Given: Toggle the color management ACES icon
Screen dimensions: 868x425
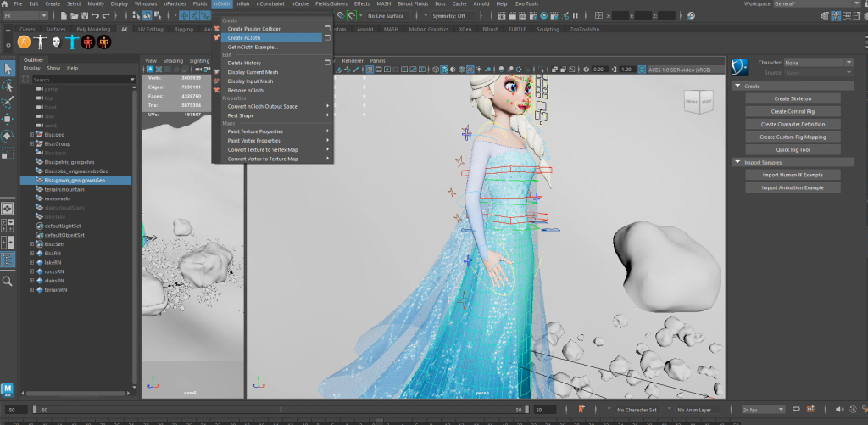Looking at the screenshot, I should [642, 70].
